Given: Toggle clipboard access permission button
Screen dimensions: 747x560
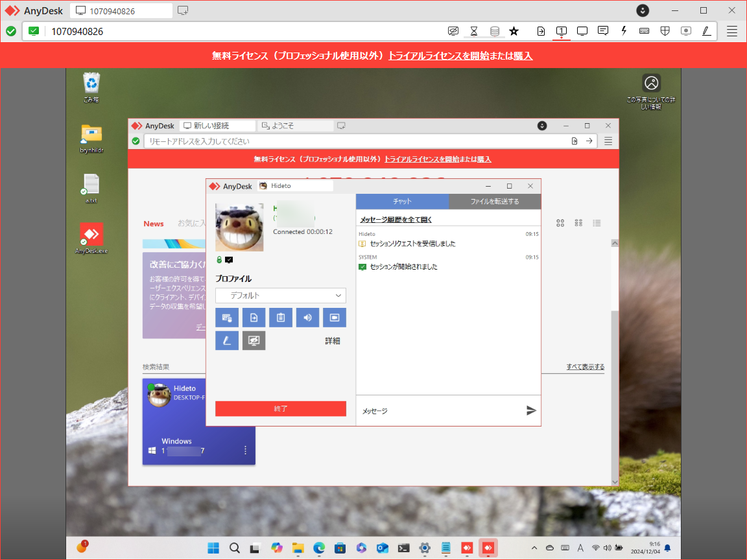Looking at the screenshot, I should tap(281, 318).
